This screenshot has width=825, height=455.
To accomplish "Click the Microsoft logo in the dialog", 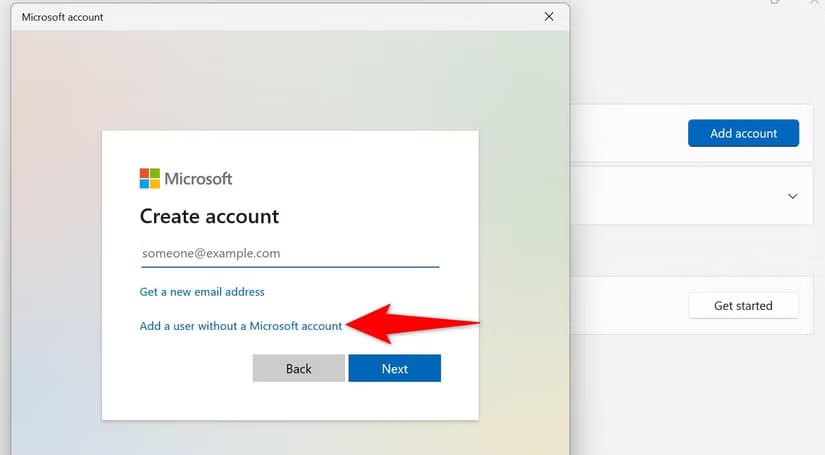I will [x=186, y=178].
